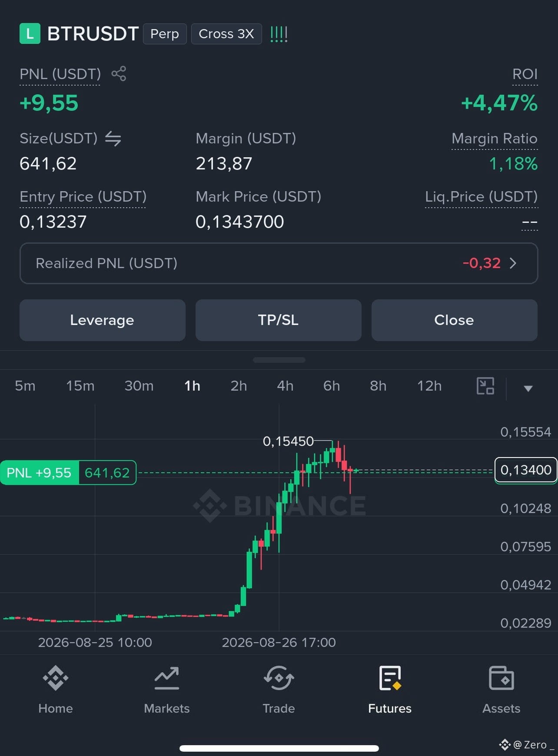Tap Close to close the position

coord(455,320)
